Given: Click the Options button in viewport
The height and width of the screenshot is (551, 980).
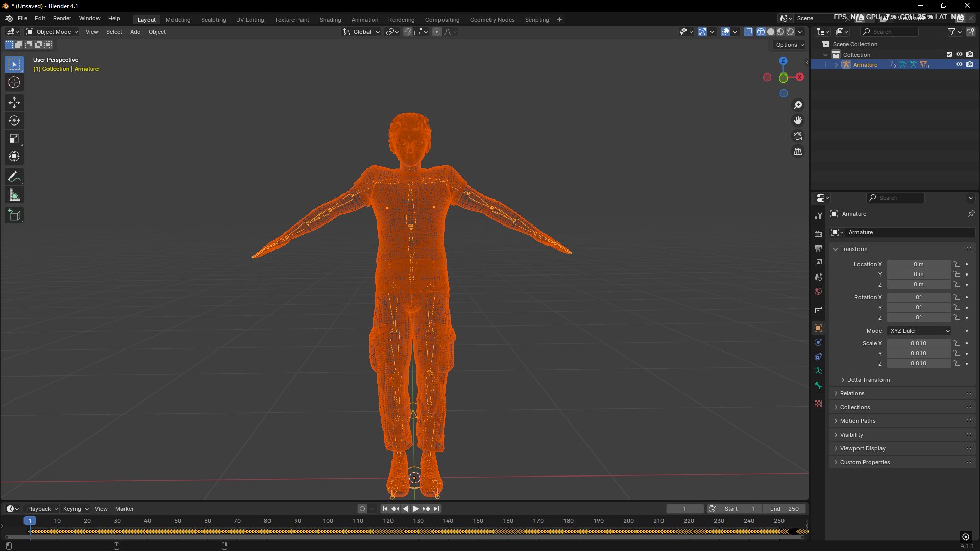Looking at the screenshot, I should 790,45.
